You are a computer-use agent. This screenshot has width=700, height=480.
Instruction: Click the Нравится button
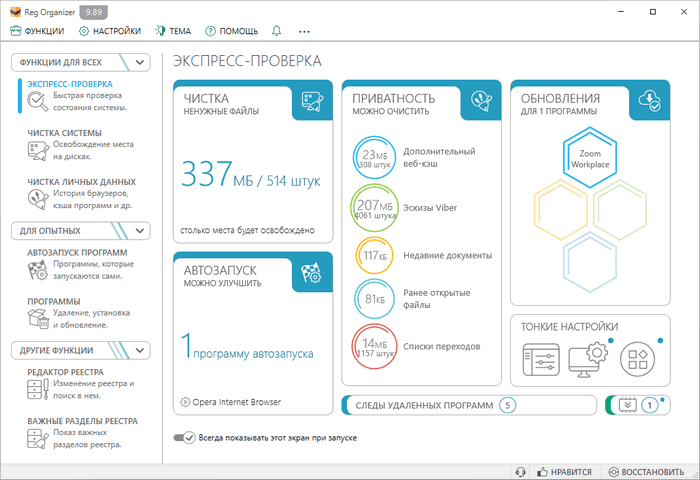(x=564, y=471)
